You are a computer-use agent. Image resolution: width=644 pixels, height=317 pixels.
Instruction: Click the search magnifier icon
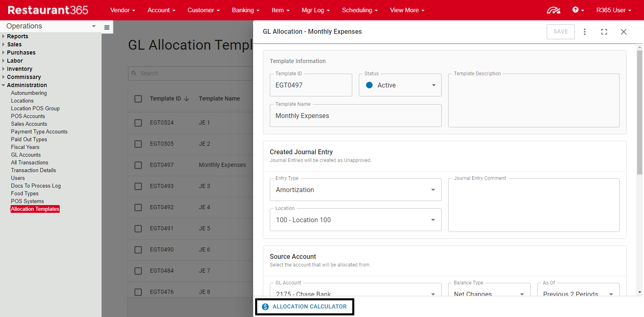134,73
